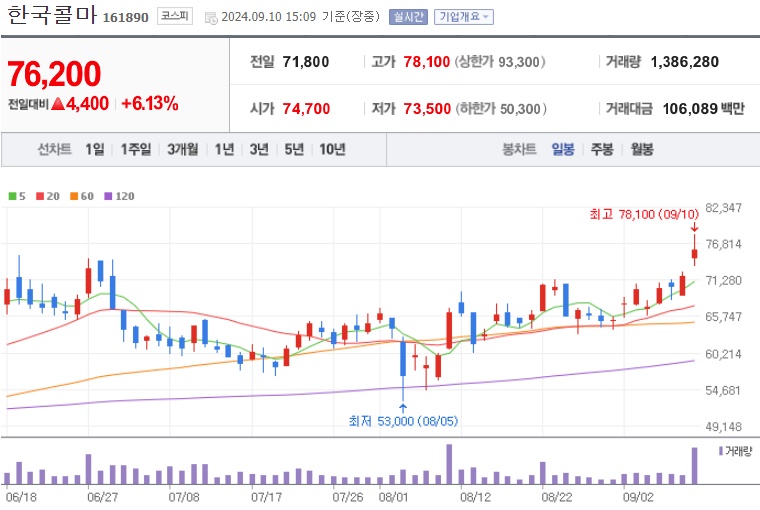Click the +6.13% change rate

[x=150, y=103]
